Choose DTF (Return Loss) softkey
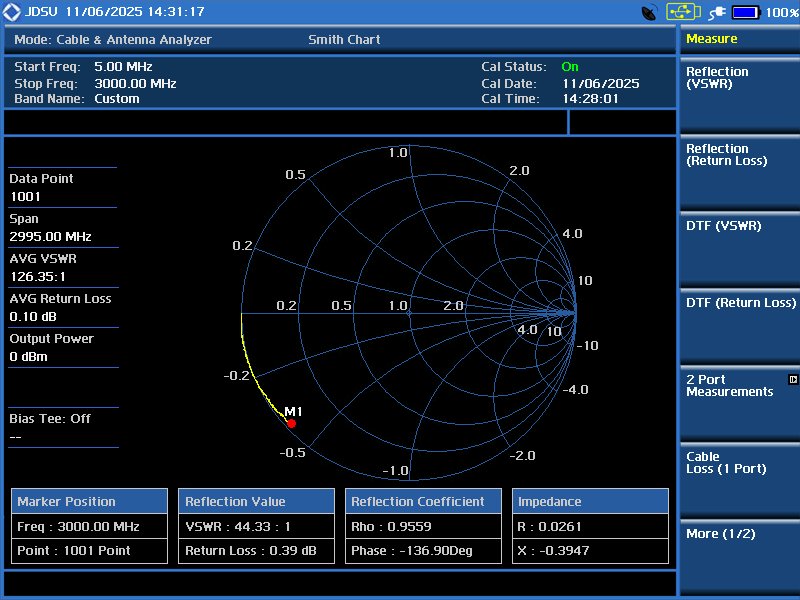800x600 pixels. pos(739,327)
